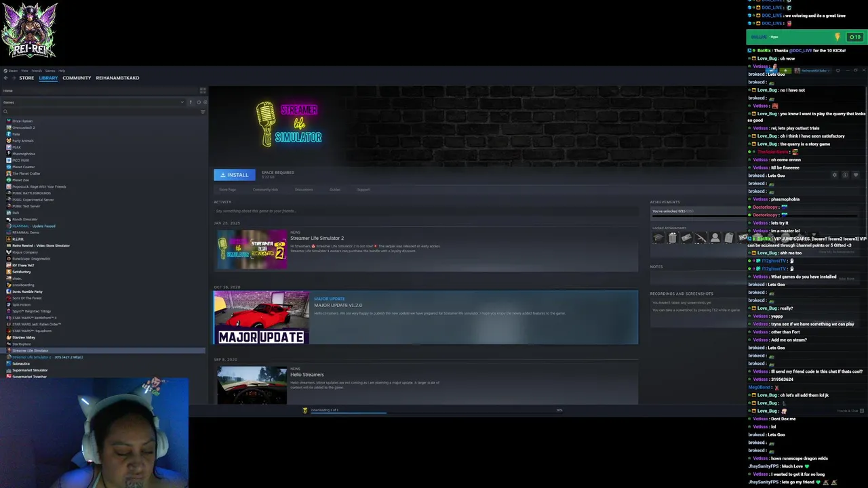
Task: Click the sort-direction arrow beside Games dropdown
Action: coord(191,102)
